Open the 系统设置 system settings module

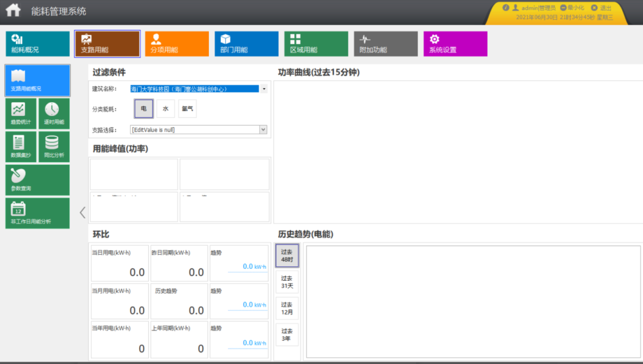pyautogui.click(x=455, y=44)
